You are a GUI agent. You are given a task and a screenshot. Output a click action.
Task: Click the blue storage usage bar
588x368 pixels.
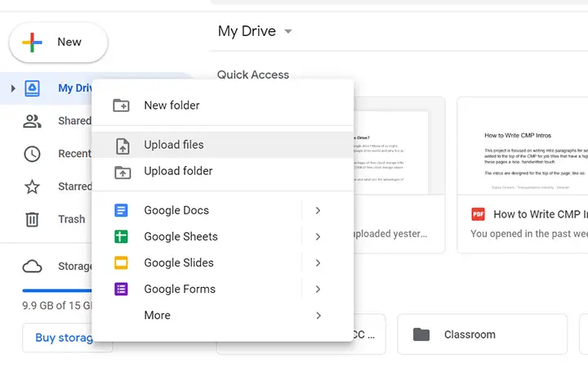coord(57,290)
